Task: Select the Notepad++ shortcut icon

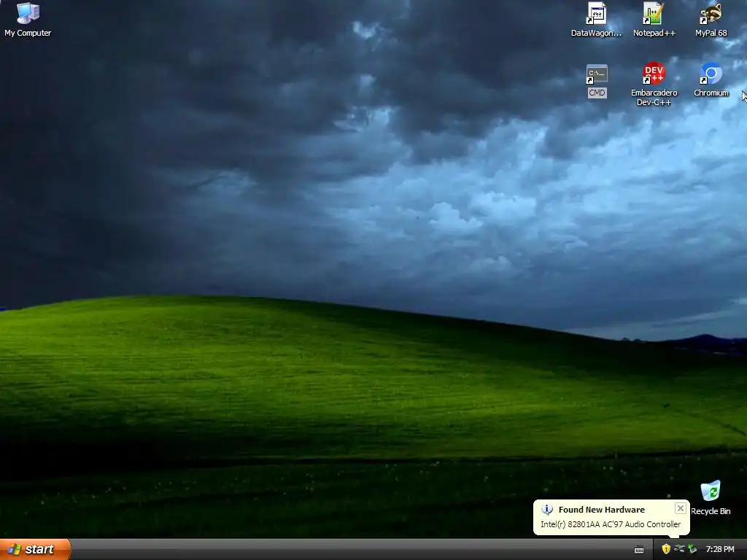Action: (654, 20)
